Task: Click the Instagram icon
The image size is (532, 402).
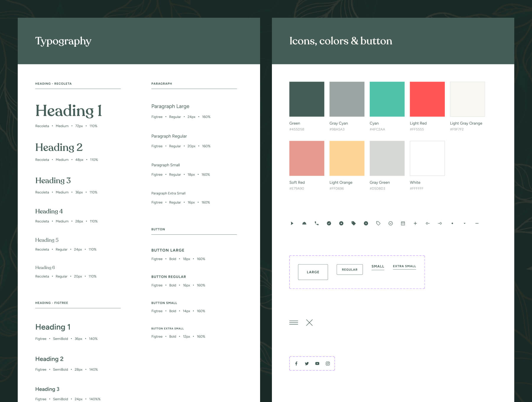Action: pyautogui.click(x=328, y=364)
